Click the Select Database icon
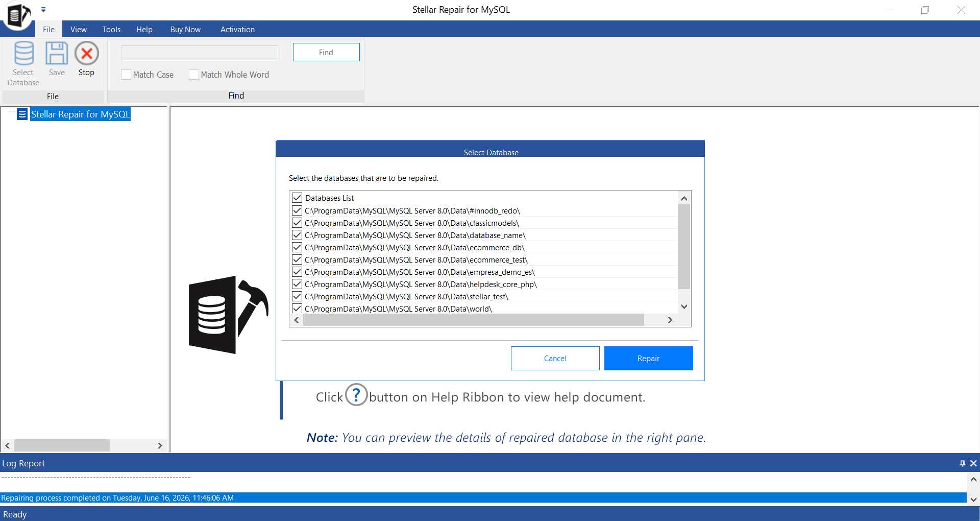This screenshot has height=521, width=980. click(23, 64)
